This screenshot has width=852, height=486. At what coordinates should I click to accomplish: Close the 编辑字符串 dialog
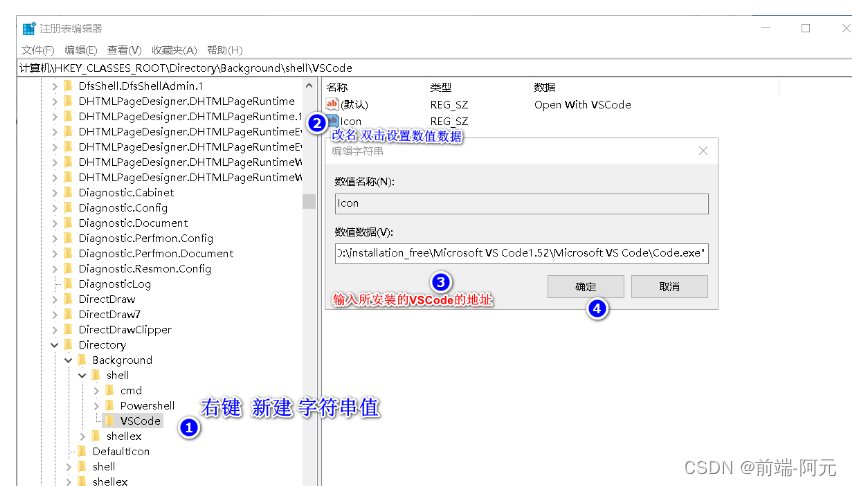pos(703,151)
